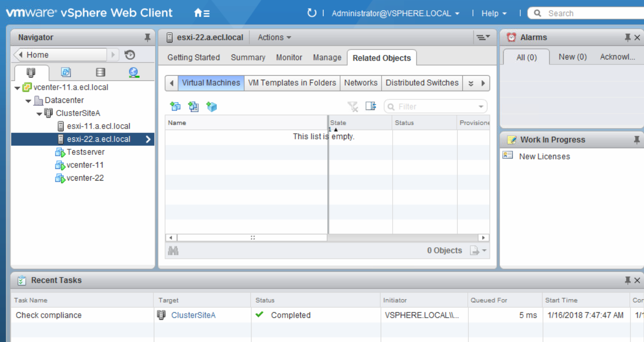Select Distributed Switches sub-tab

pos(422,83)
